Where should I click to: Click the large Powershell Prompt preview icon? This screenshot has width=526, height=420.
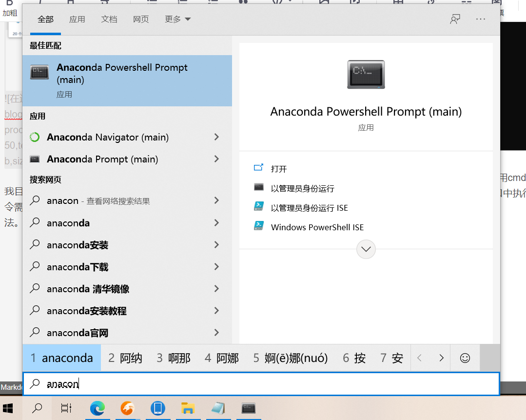[x=366, y=74]
